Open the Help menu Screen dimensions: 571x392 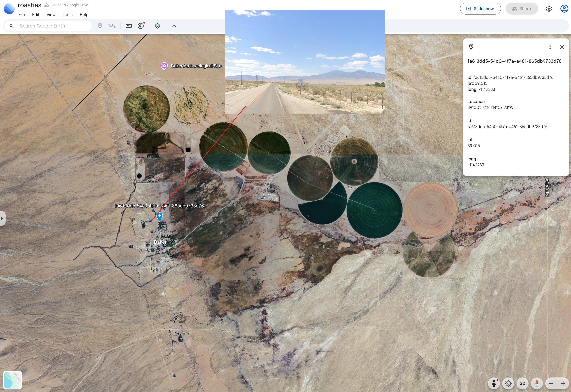pos(84,15)
